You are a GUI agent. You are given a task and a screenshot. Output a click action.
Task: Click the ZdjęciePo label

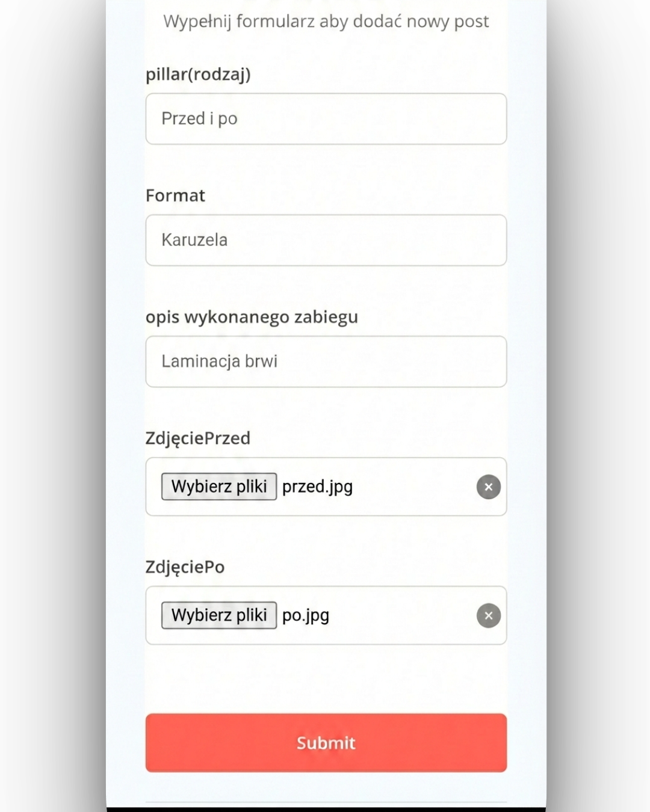185,567
